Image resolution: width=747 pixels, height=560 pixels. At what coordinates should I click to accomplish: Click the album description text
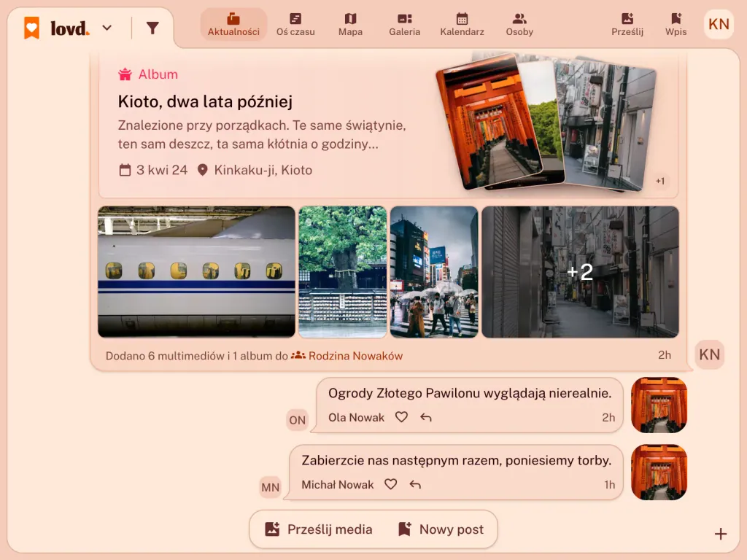pyautogui.click(x=262, y=134)
